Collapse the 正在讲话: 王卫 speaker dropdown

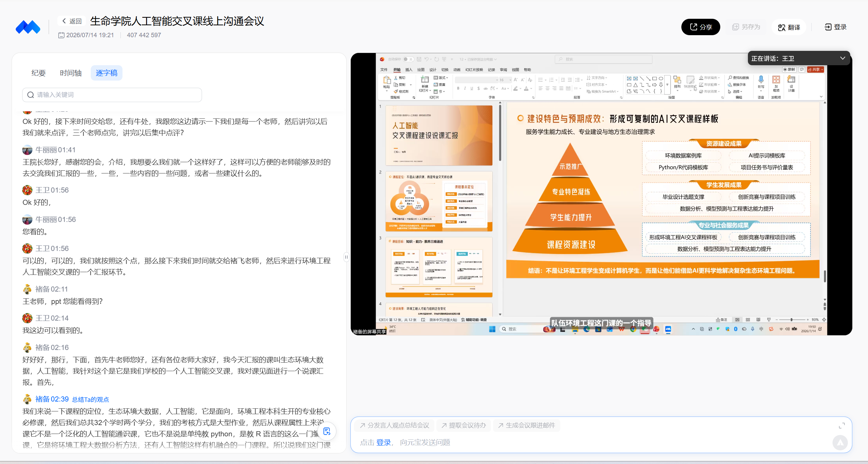[842, 58]
